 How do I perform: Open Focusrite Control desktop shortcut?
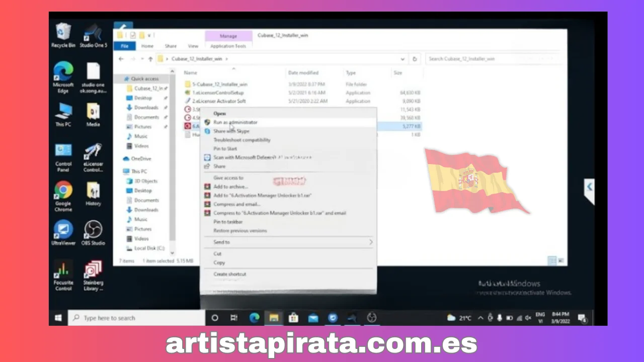(x=63, y=276)
